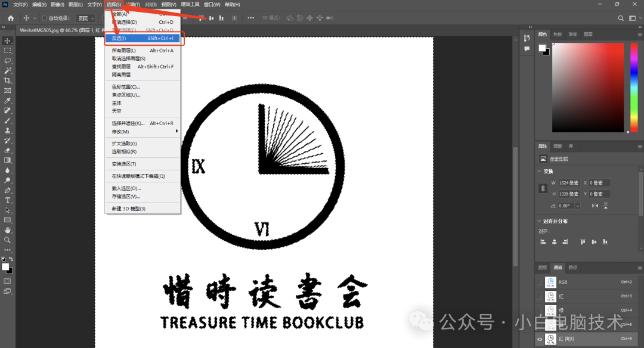Show the RGB channel visibility
Image resolution: width=644 pixels, height=348 pixels.
click(539, 282)
